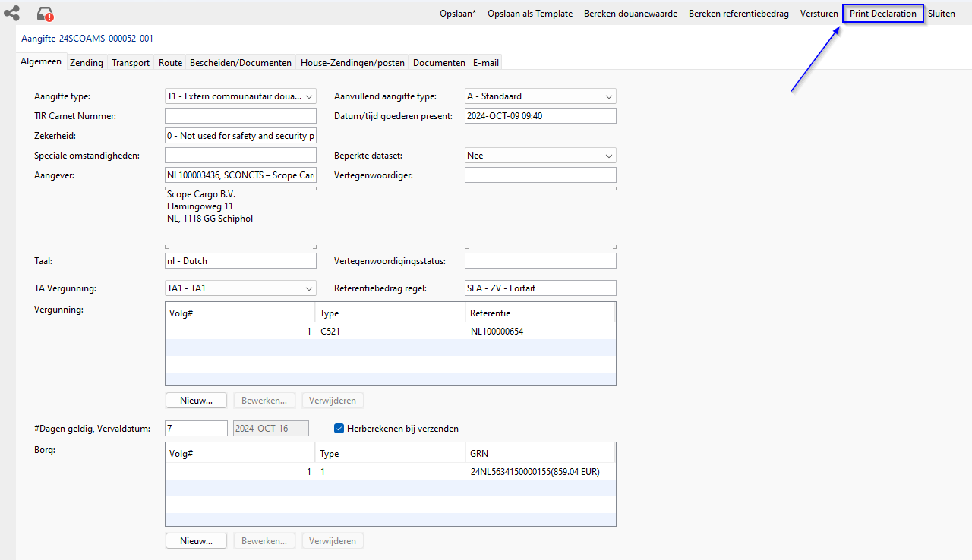Viewport: 972px width, 560px height.
Task: Click Nieuw... under the Borg table
Action: [x=196, y=541]
